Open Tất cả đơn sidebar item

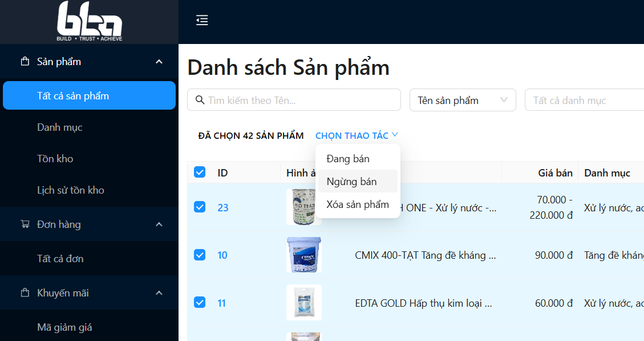(89, 258)
